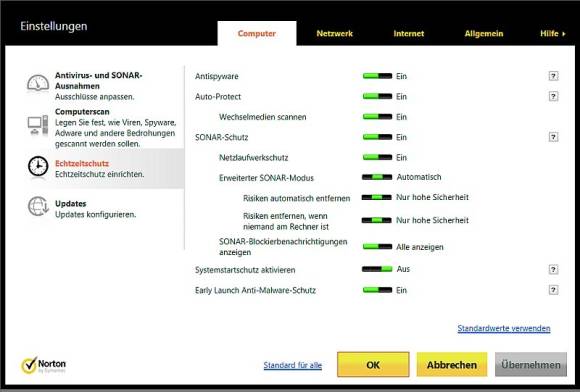Click help icon next to Antispyware
The width and height of the screenshot is (580, 392).
[x=553, y=76]
